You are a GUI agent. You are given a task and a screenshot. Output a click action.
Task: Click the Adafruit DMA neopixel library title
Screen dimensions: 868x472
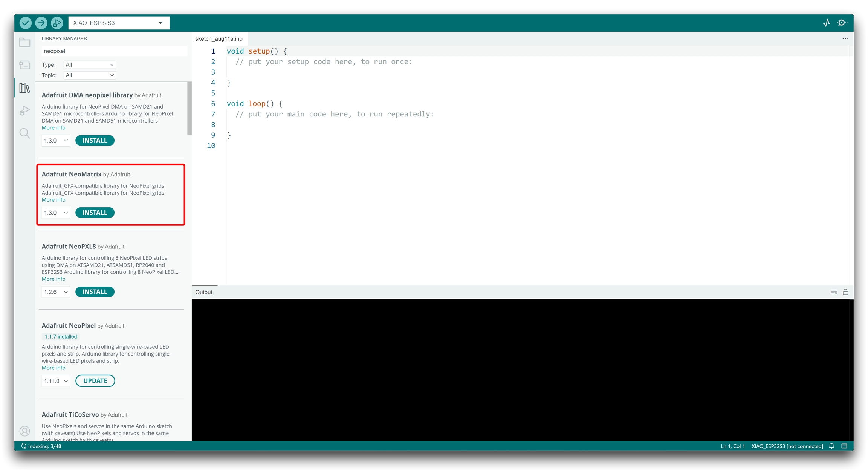point(87,95)
